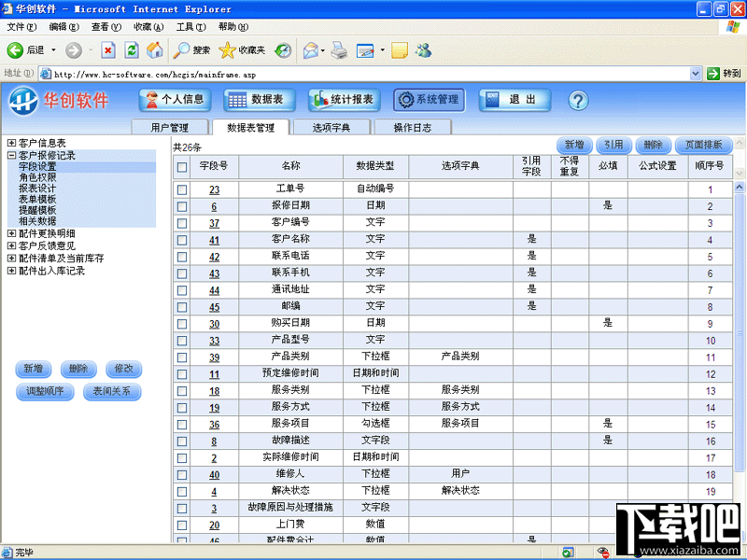The width and height of the screenshot is (747, 560).
Task: Open the Favorites (收藏夹) star
Action: pos(242,50)
